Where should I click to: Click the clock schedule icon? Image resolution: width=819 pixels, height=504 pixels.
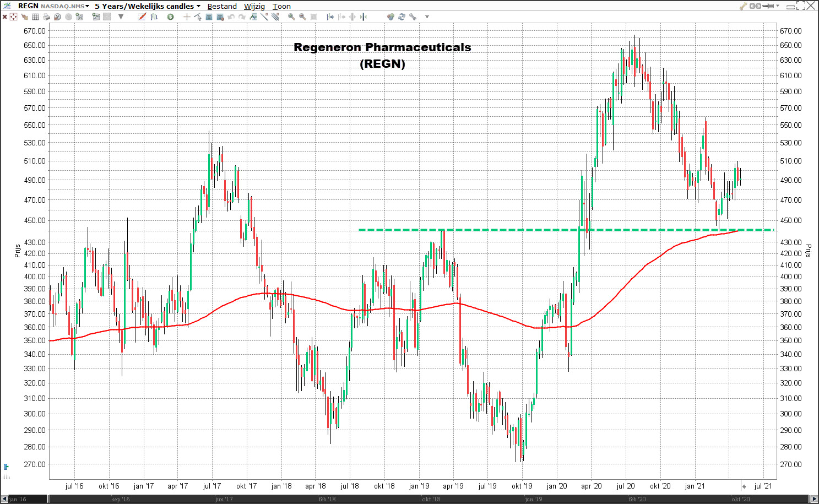pyautogui.click(x=57, y=17)
